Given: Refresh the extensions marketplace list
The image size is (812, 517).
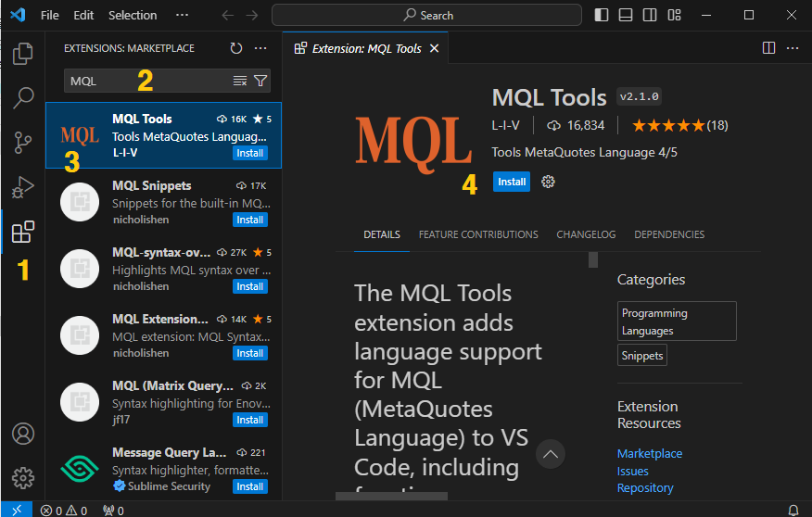Looking at the screenshot, I should (236, 48).
